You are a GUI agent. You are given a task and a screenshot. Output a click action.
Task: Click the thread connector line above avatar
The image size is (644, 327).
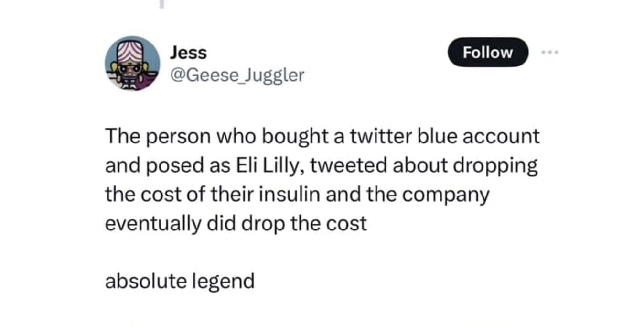click(161, 4)
